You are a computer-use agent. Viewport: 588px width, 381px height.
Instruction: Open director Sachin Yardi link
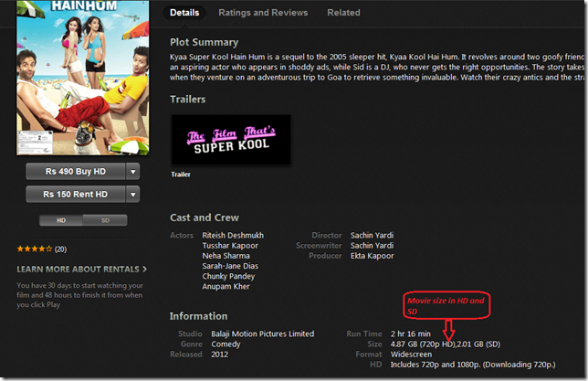click(x=372, y=236)
